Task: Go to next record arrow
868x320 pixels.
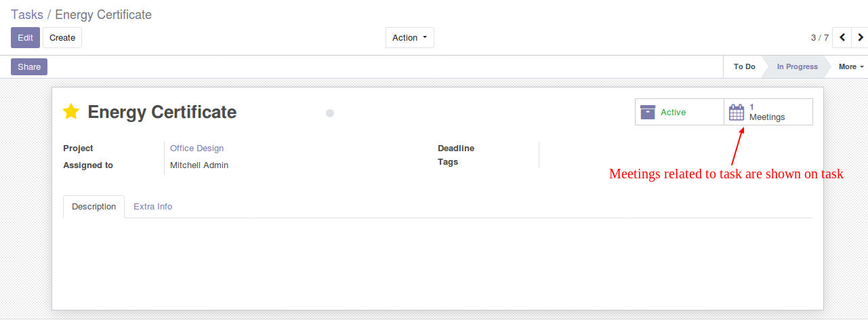Action: click(x=860, y=38)
